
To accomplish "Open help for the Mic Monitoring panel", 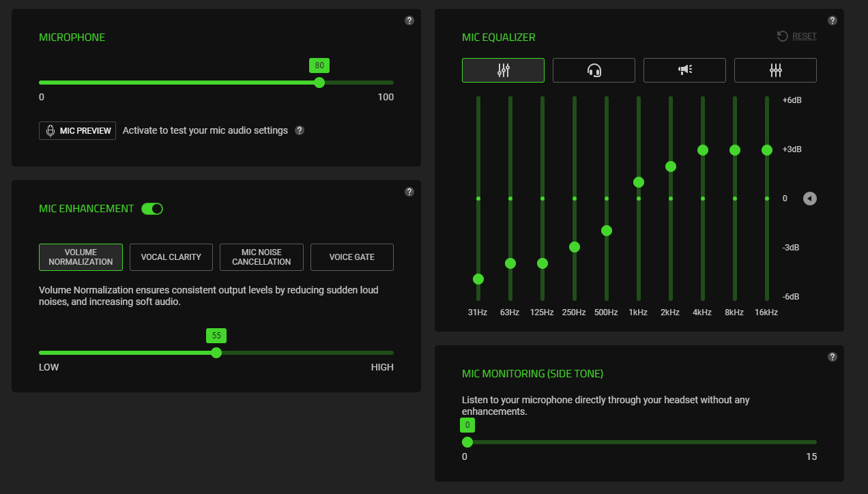I will [833, 357].
